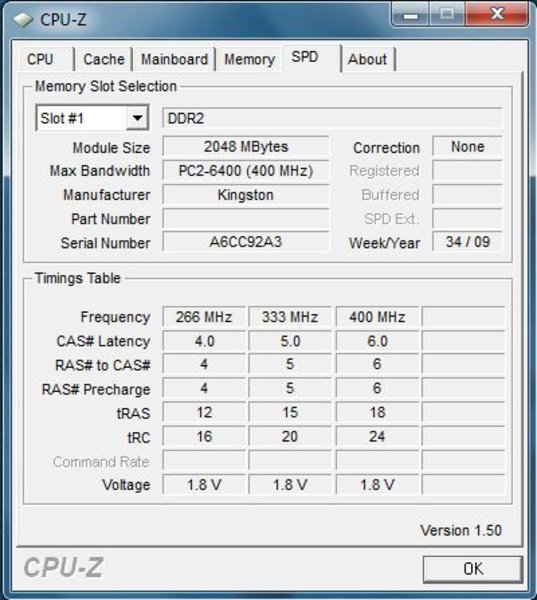Select the SPD tab

pos(305,57)
